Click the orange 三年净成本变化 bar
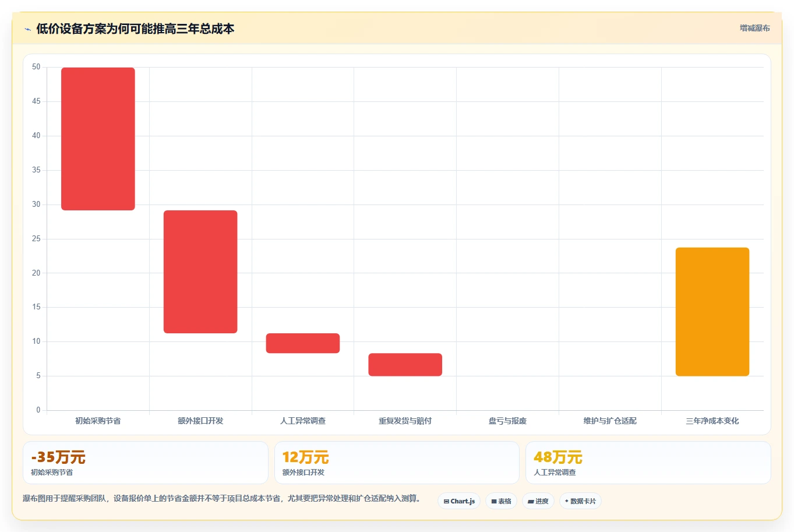This screenshot has width=794, height=532. click(x=712, y=312)
